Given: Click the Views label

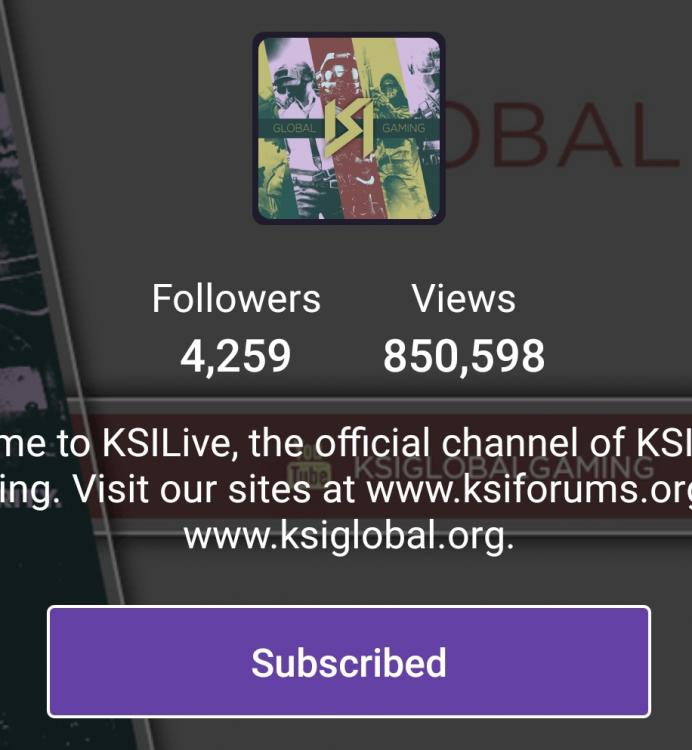Looking at the screenshot, I should click(464, 298).
